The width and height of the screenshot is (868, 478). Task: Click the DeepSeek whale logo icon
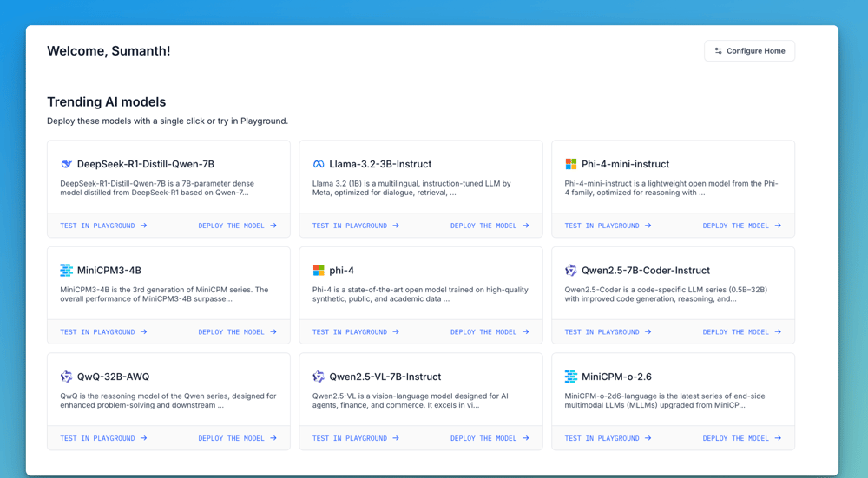click(67, 164)
